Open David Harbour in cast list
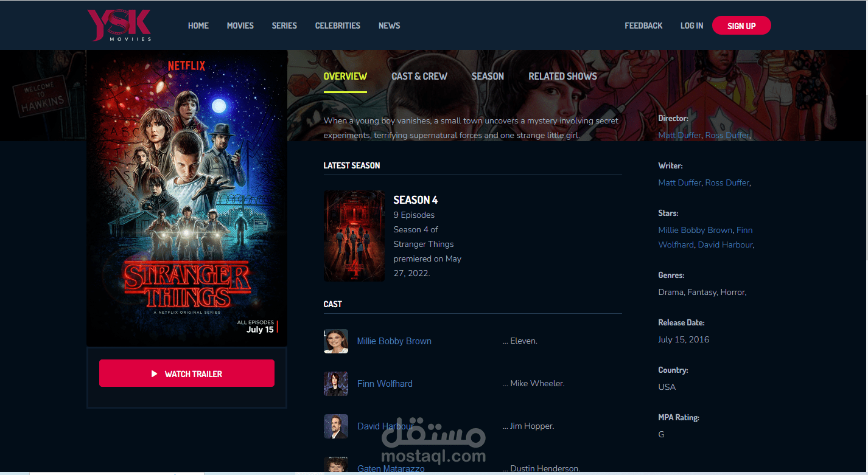 [x=385, y=426]
